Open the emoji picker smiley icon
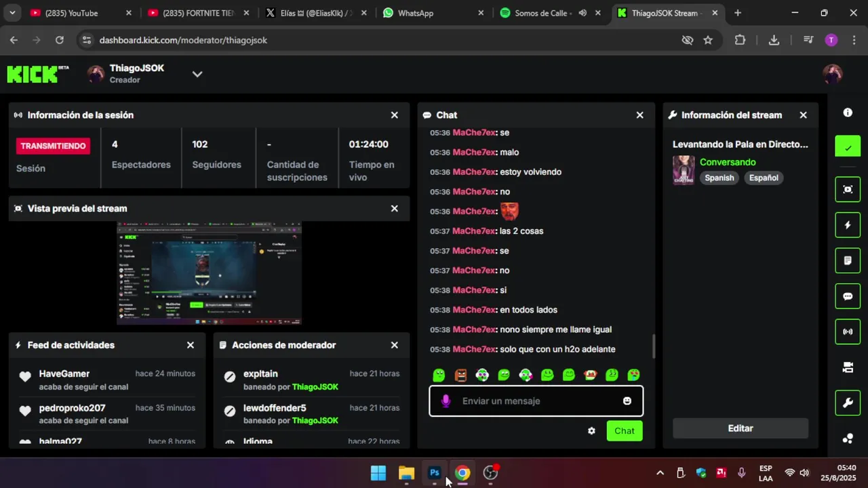 (627, 401)
